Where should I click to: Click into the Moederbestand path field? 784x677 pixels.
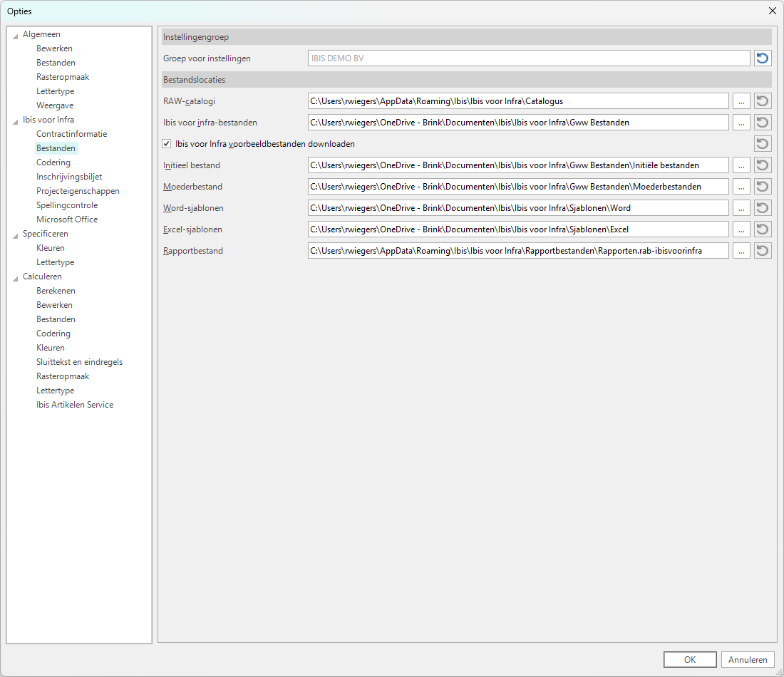(517, 187)
